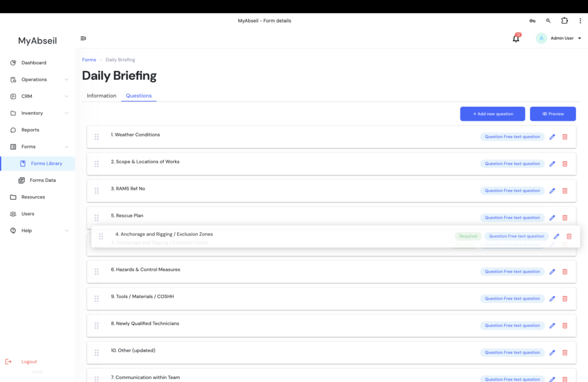The height and width of the screenshot is (382, 588).
Task: Edit the Hazards & Control Measures question
Action: (x=552, y=272)
